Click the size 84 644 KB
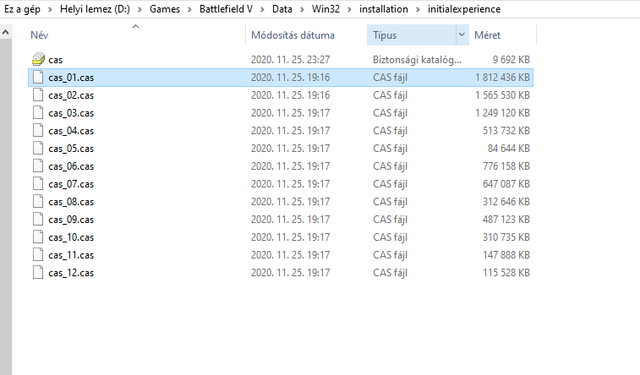Screen dimensions: 640x375 coord(509,148)
